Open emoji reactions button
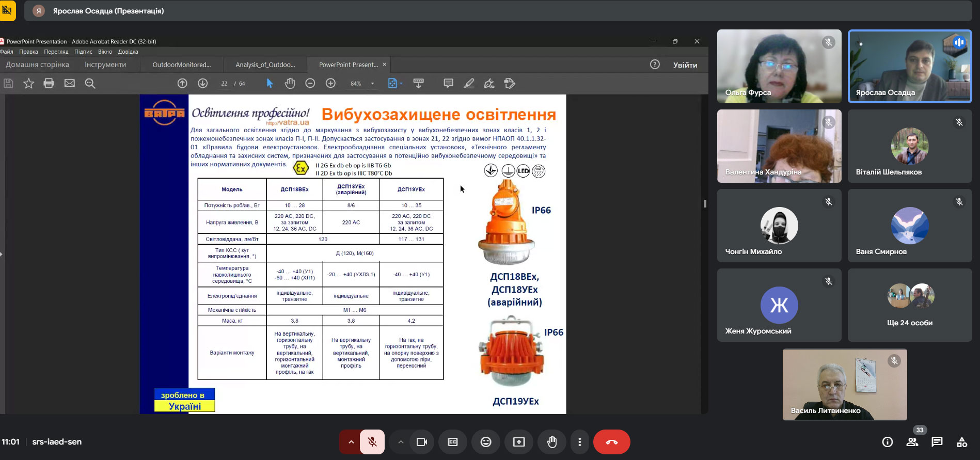This screenshot has height=460, width=980. 486,442
